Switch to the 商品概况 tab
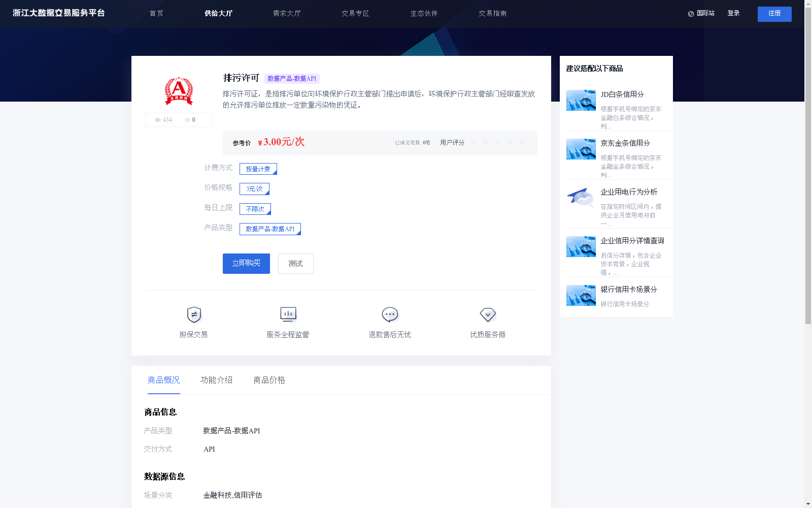The width and height of the screenshot is (812, 508). [164, 380]
